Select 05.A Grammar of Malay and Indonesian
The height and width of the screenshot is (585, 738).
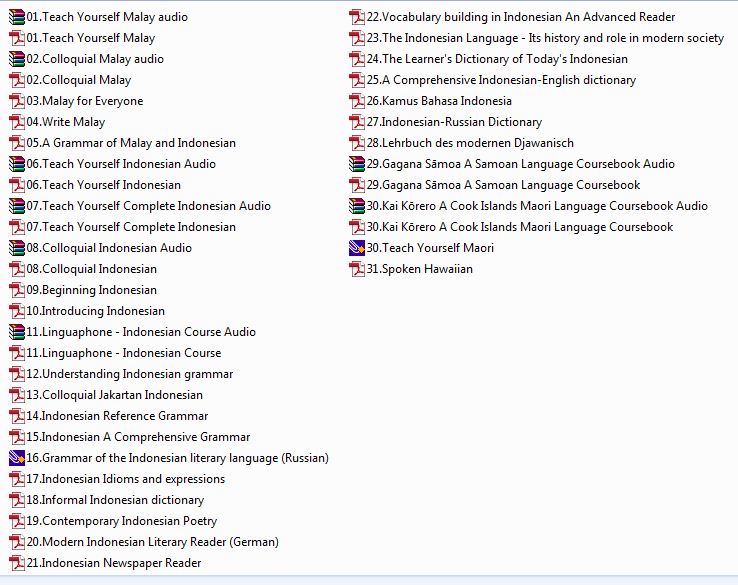pos(131,143)
